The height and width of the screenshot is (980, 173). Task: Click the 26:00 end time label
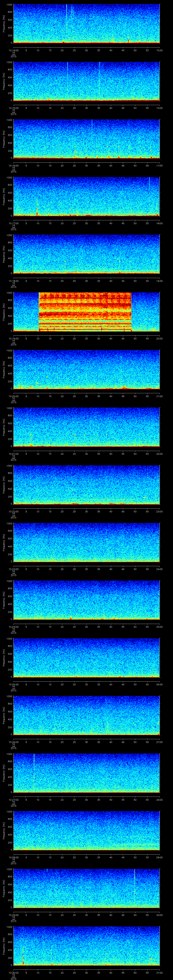159,684
